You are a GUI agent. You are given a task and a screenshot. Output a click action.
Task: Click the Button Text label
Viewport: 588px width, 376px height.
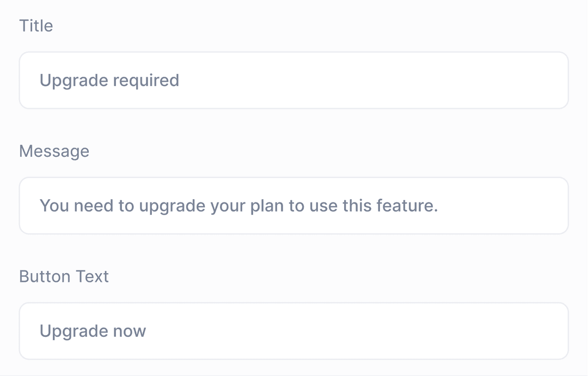click(64, 276)
